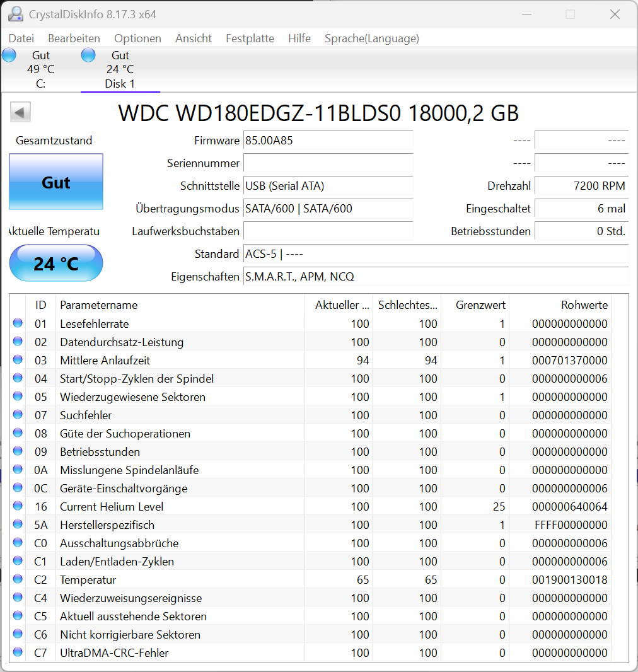Open the Sprache(Language) menu
The width and height of the screenshot is (638, 672).
pos(371,38)
